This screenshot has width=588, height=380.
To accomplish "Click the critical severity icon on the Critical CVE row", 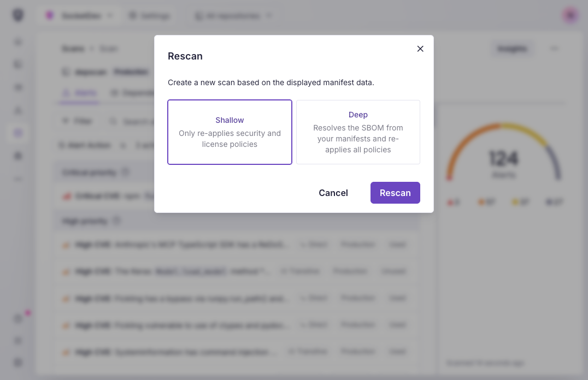I will coord(66,195).
